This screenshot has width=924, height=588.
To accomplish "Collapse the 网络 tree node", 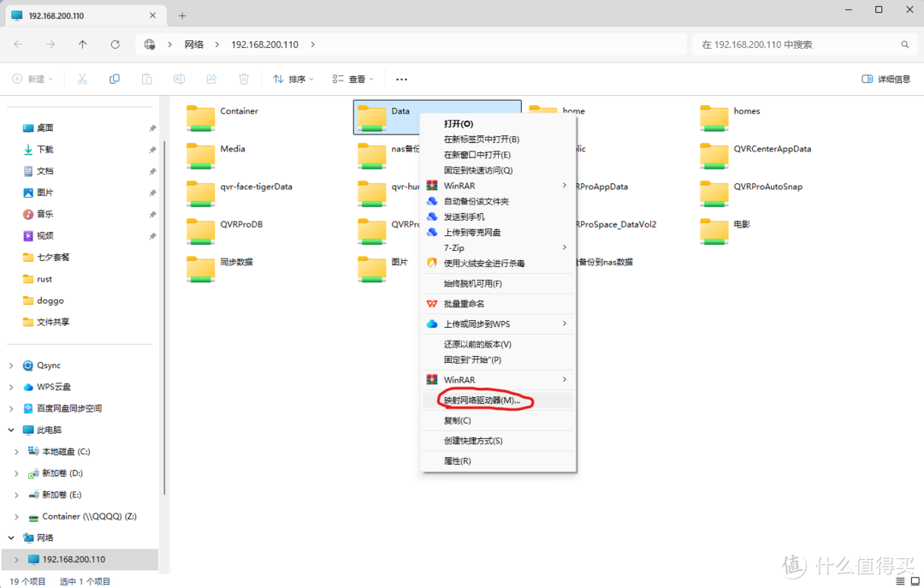I will tap(11, 538).
